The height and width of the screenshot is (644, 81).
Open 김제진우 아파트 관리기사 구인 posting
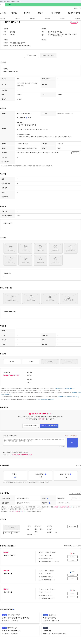[11, 631]
